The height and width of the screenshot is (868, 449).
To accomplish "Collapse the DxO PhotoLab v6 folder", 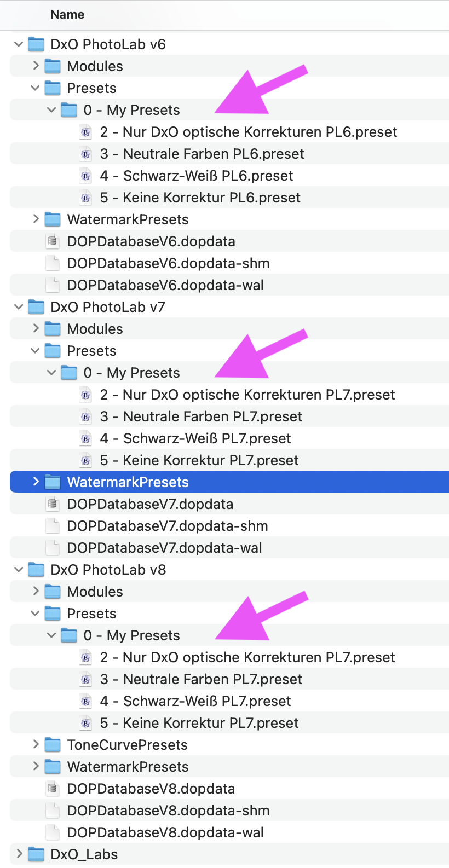I will tap(19, 44).
